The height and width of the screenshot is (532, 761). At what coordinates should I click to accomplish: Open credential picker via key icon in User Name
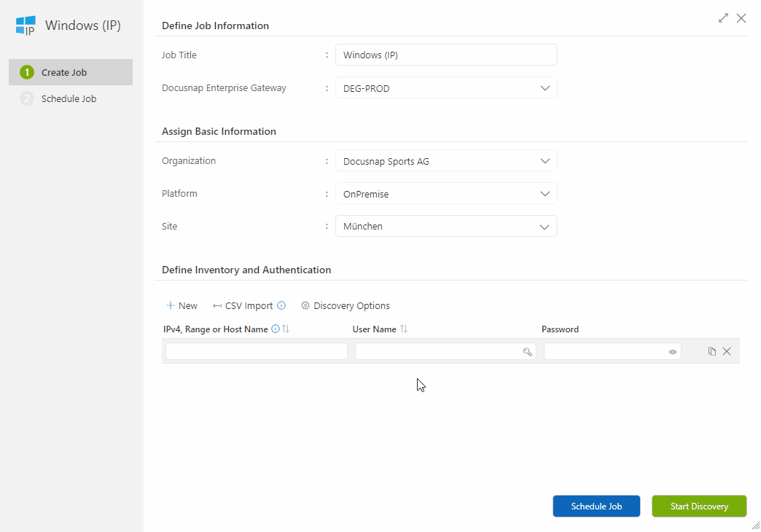coord(528,351)
